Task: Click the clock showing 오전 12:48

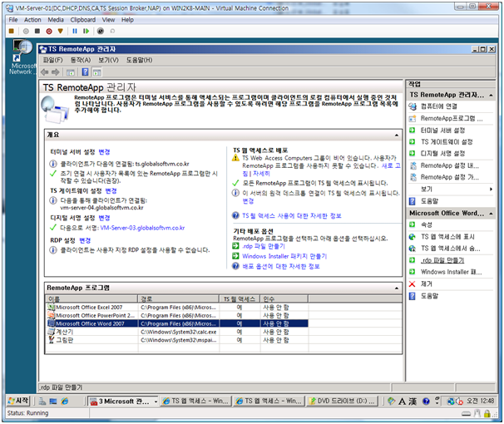Action: click(480, 402)
